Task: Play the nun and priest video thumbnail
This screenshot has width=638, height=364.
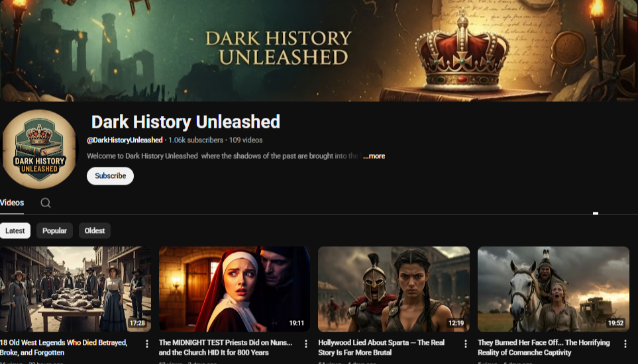Action: (235, 289)
